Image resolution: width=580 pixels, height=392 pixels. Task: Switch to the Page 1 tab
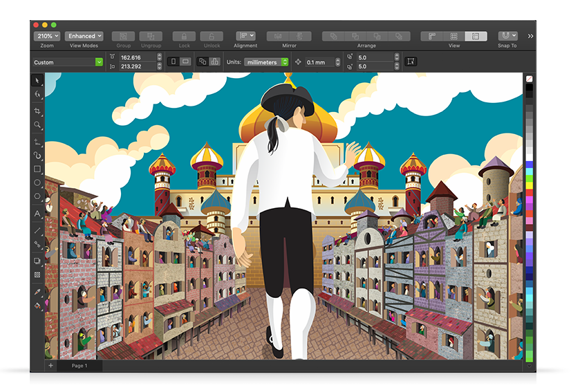(x=79, y=366)
